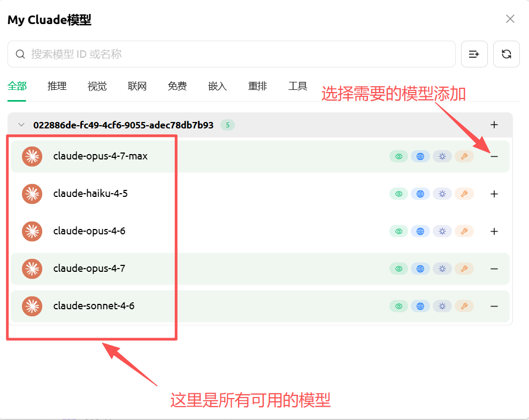
Task: Click the claude-opus-4-7 logo icon
Action: point(32,269)
